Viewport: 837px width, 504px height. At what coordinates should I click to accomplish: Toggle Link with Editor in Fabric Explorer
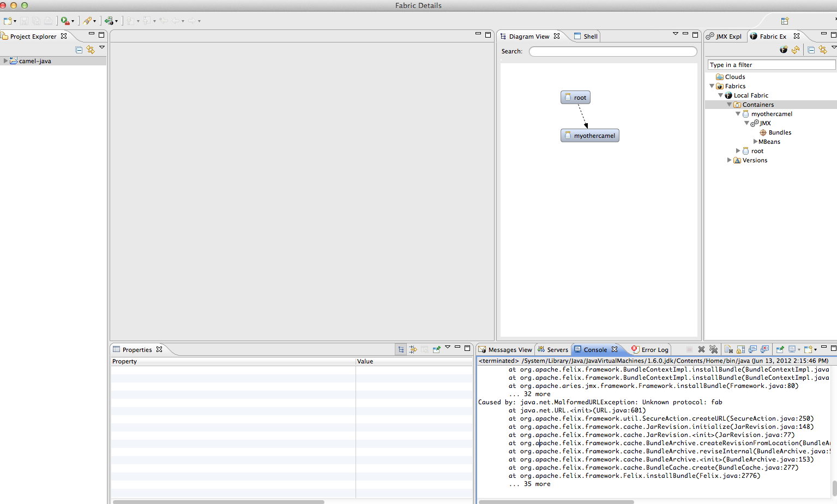[x=823, y=50]
